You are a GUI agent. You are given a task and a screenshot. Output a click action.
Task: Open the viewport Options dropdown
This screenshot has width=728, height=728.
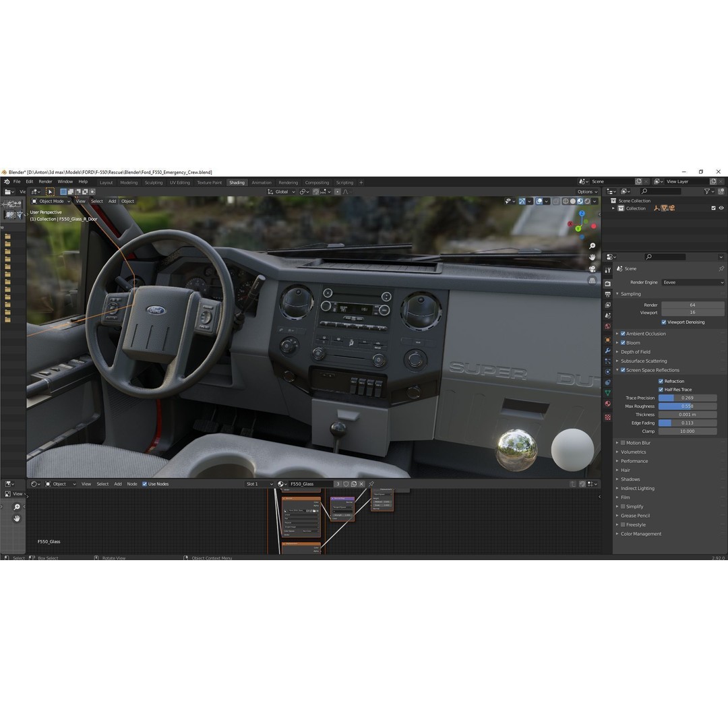[587, 191]
